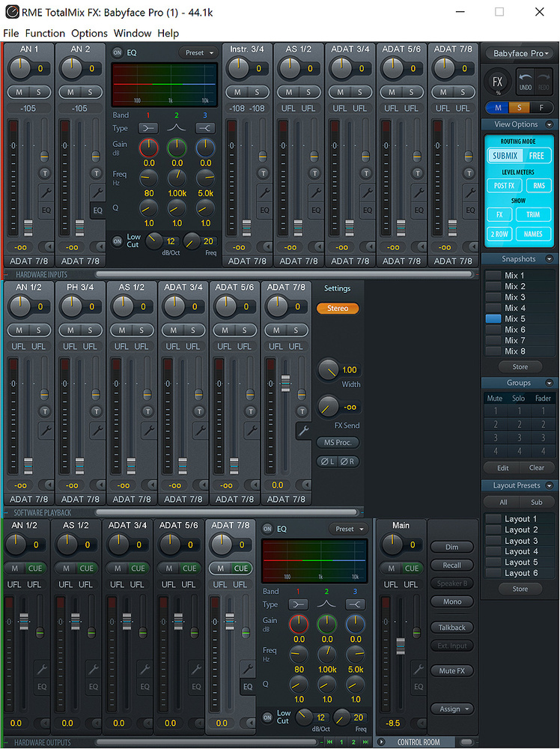Click the left phase invert L button
Viewport: 560px width, 749px height.
(328, 461)
